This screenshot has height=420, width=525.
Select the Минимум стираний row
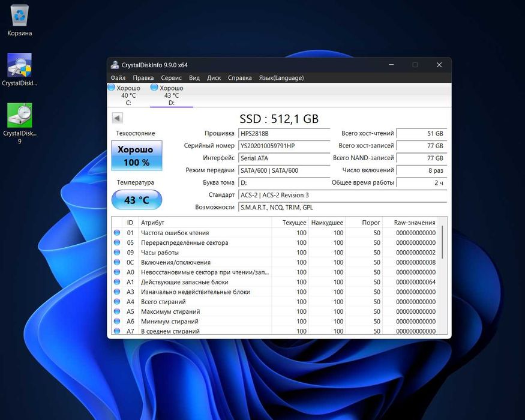pos(275,322)
